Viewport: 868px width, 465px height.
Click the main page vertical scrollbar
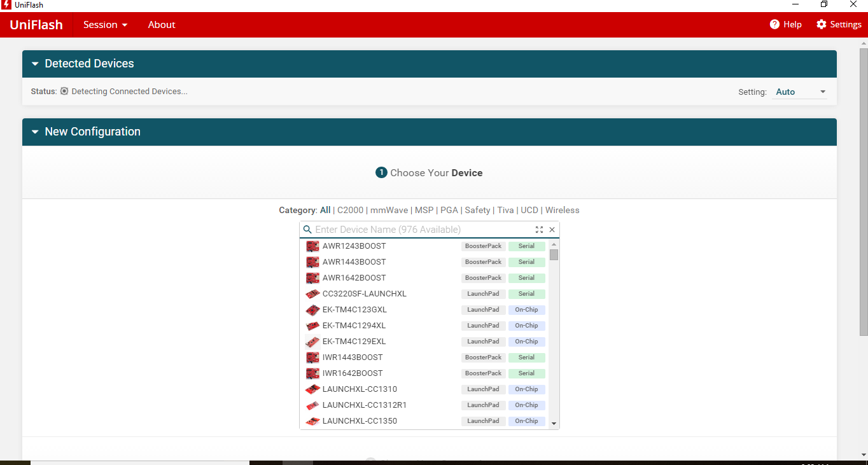click(x=864, y=191)
